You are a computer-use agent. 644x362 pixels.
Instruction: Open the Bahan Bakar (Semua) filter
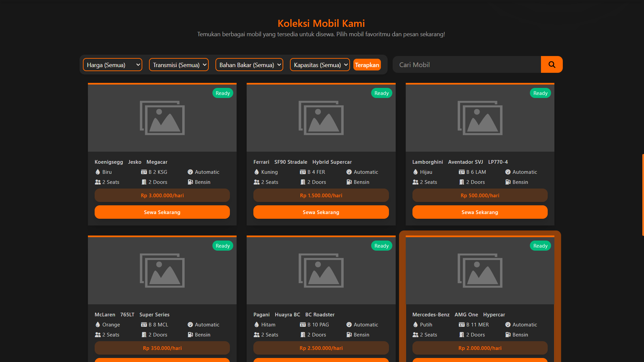pyautogui.click(x=249, y=64)
